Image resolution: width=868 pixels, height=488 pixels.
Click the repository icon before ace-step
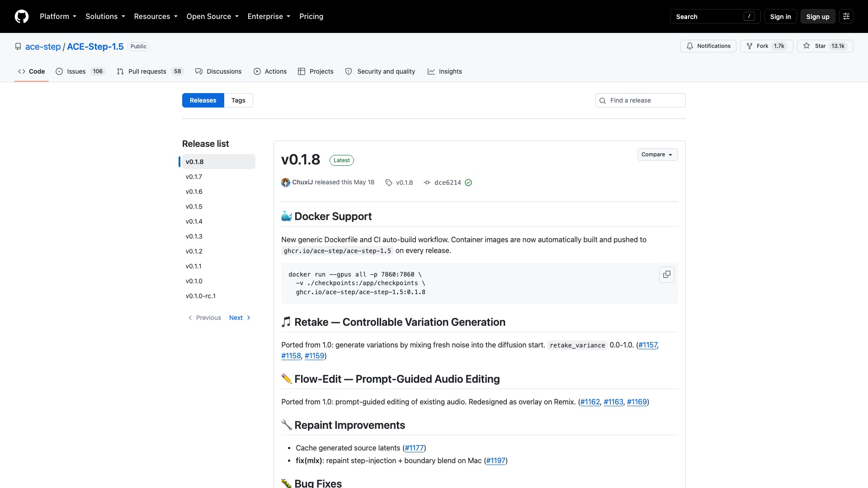click(18, 47)
